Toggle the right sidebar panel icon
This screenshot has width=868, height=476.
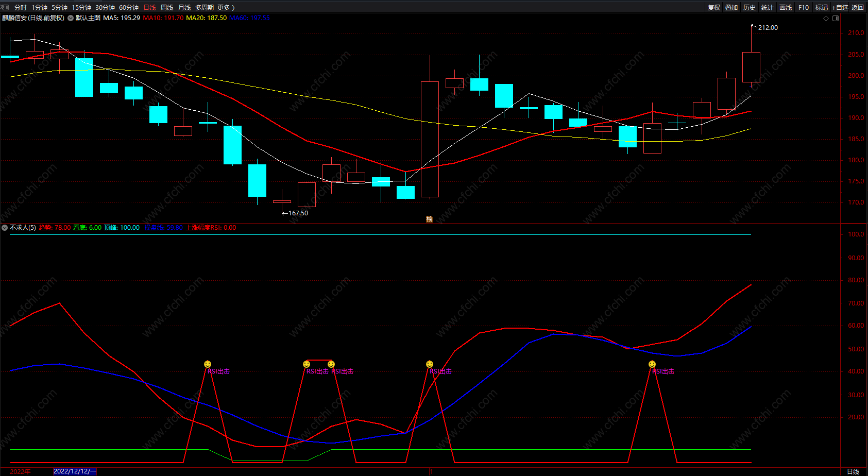tap(836, 18)
